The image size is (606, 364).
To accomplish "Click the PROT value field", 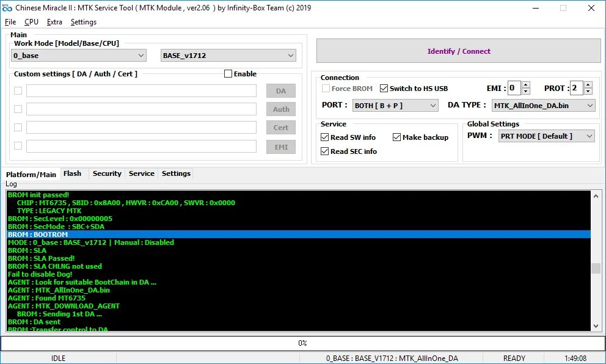I will tap(577, 88).
